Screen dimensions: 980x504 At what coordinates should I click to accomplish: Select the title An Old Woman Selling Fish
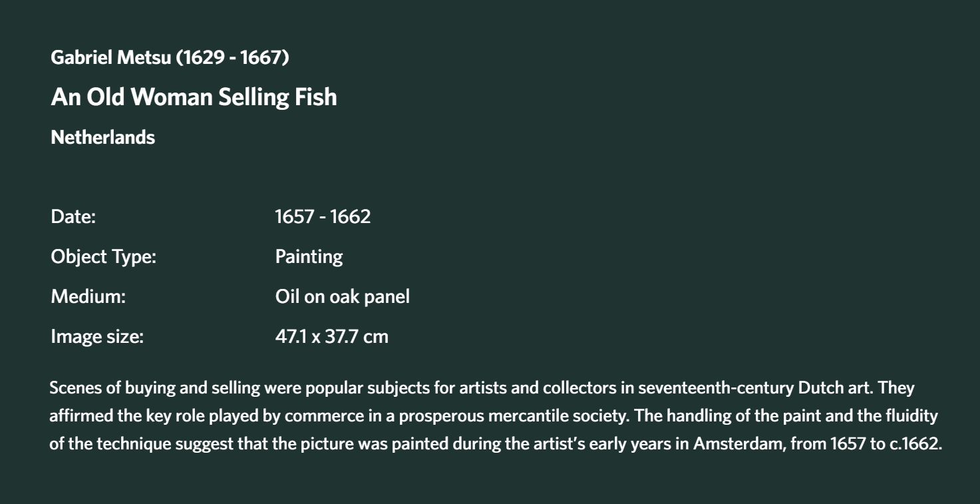[194, 97]
